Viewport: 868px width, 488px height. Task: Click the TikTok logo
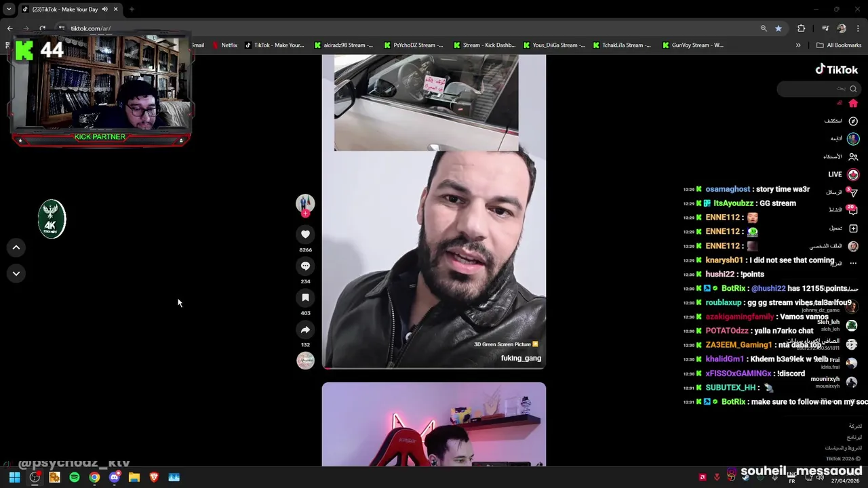[836, 69]
